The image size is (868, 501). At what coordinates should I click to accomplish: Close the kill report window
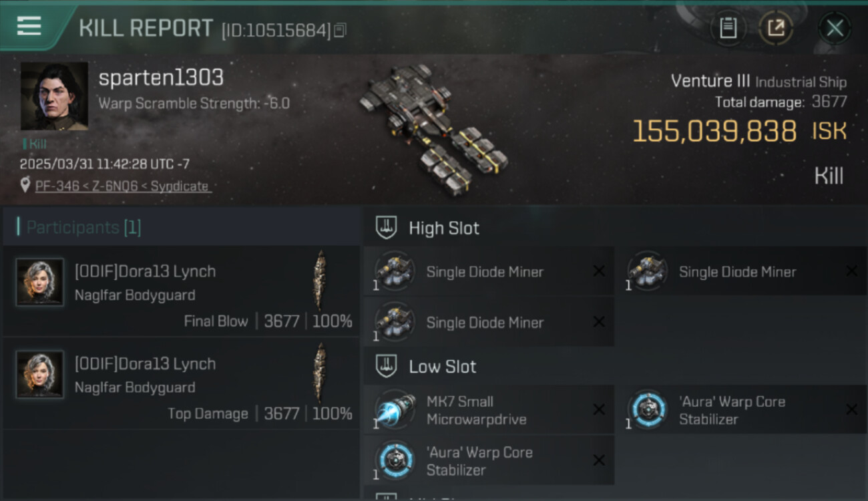click(835, 28)
